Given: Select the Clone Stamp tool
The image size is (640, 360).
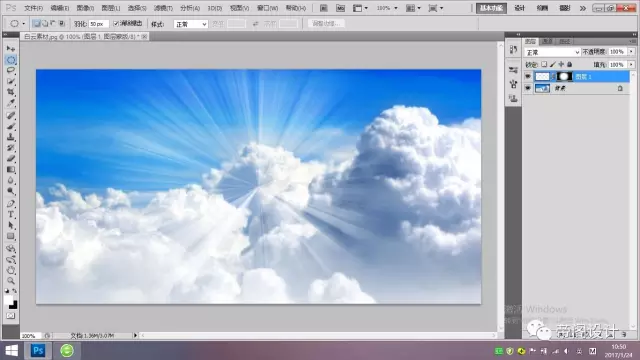Looking at the screenshot, I should point(11,137).
